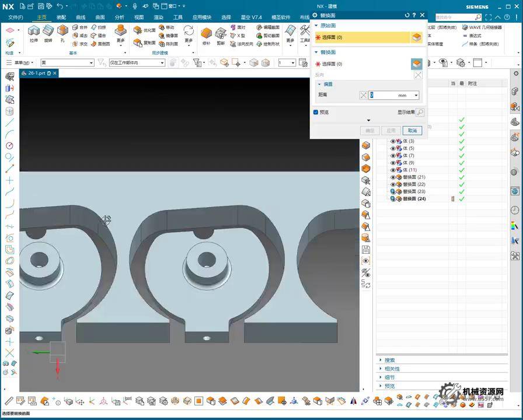Click the reset icon in 替换面 dialog title
The width and height of the screenshot is (523, 420).
(x=407, y=15)
